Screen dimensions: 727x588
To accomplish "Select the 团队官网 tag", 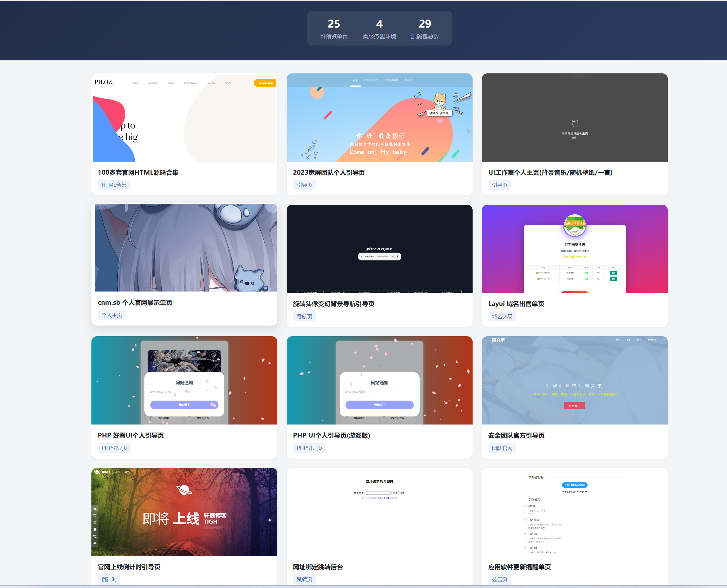I will [502, 448].
